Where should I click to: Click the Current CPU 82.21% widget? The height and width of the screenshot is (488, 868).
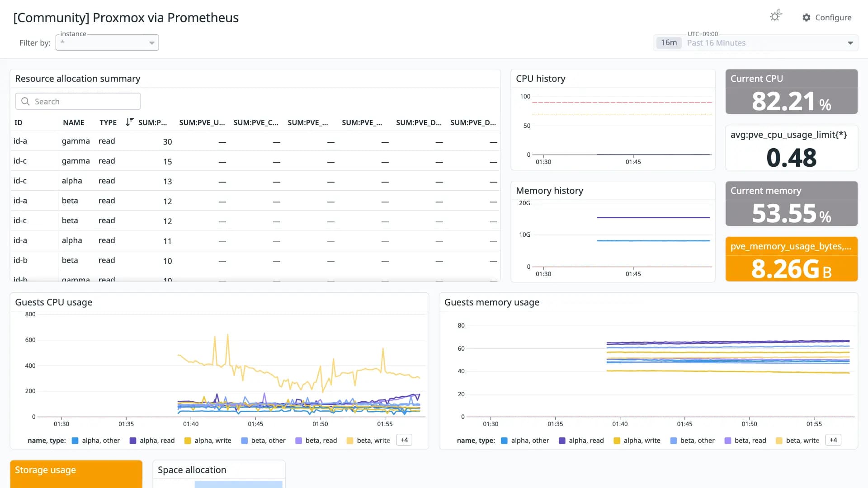[x=792, y=92]
